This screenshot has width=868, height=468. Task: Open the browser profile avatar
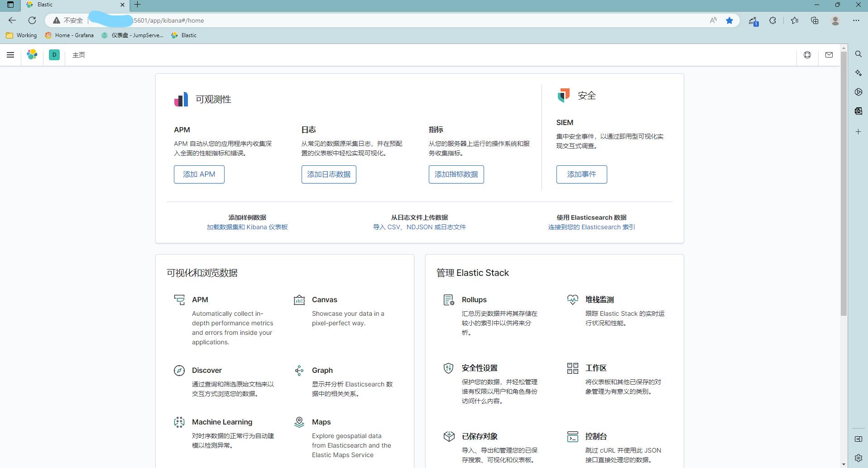click(x=835, y=20)
